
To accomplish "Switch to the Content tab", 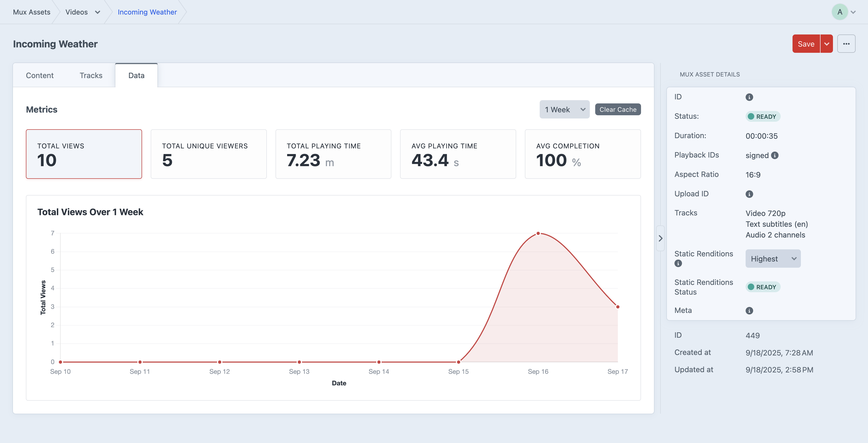I will [40, 75].
